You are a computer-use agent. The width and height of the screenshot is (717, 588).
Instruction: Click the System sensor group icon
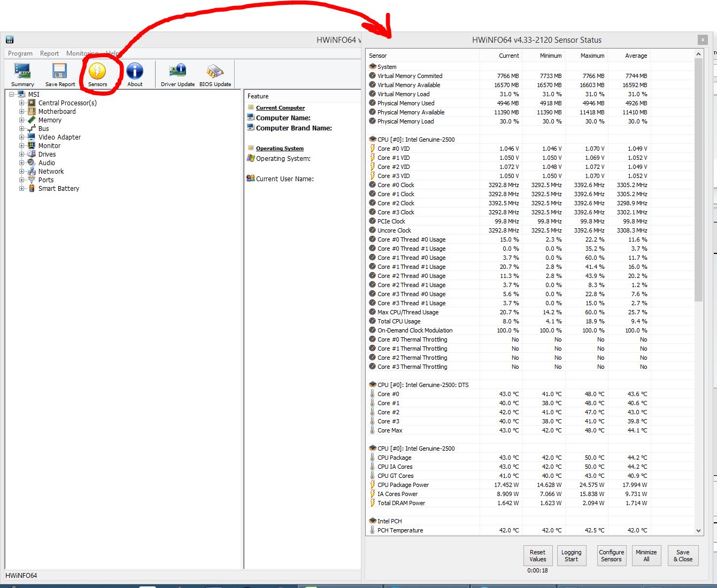tap(373, 67)
